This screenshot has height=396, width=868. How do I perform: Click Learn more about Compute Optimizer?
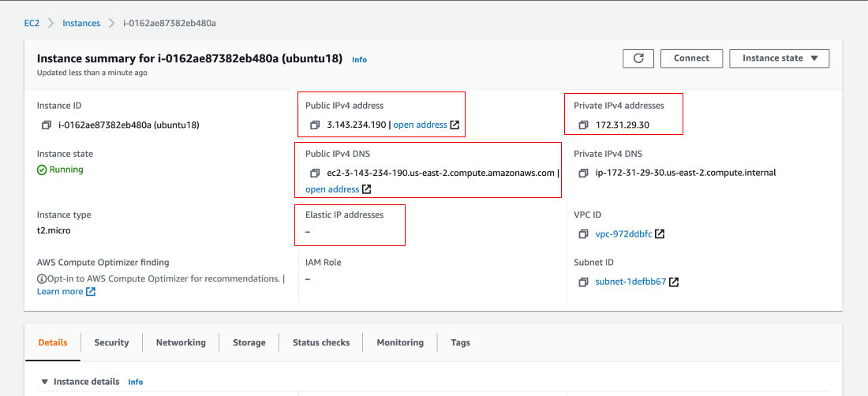(x=60, y=292)
